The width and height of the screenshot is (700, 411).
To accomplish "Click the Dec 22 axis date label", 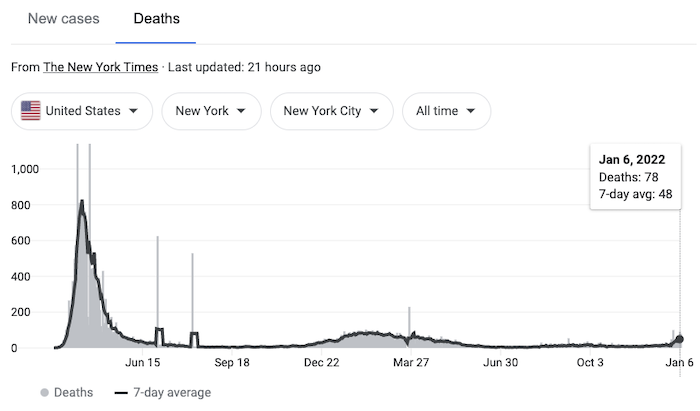I will tap(322, 363).
